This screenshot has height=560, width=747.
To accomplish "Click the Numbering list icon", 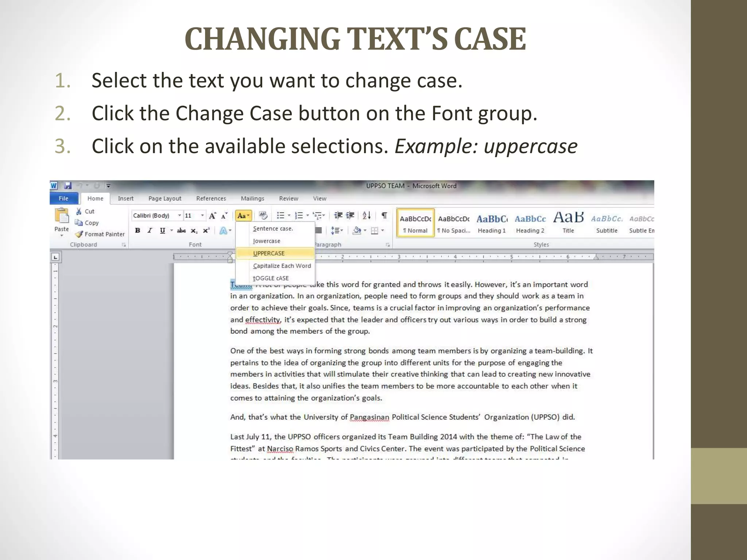I will [299, 215].
